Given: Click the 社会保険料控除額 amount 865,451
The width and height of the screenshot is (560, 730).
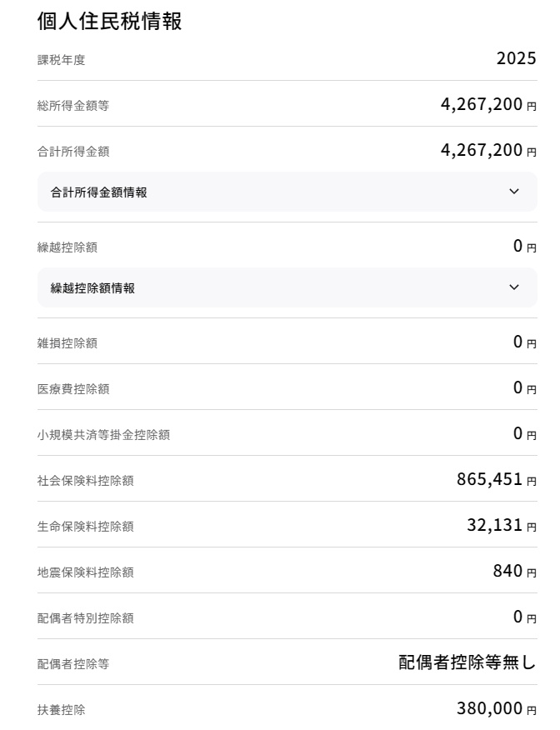Looking at the screenshot, I should [490, 479].
